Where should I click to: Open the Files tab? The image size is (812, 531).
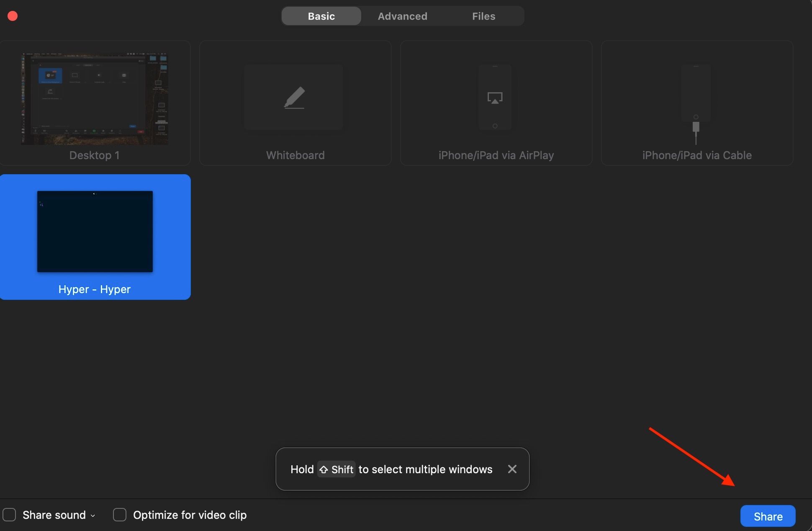click(483, 16)
